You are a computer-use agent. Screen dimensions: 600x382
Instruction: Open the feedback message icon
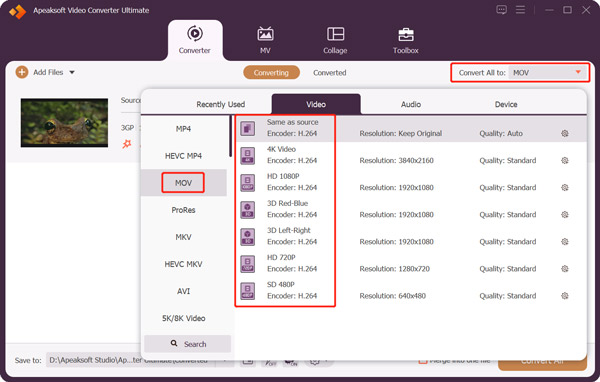(x=501, y=10)
